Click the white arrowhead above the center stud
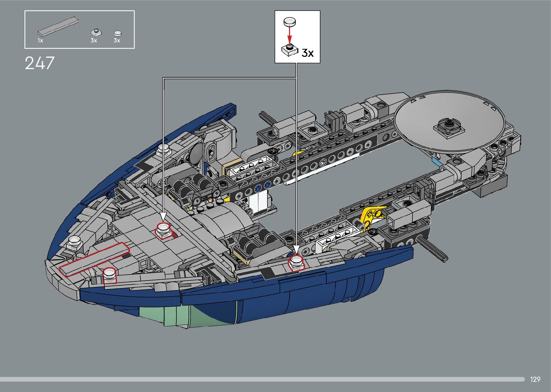Image resolution: width=551 pixels, height=392 pixels. point(163,217)
